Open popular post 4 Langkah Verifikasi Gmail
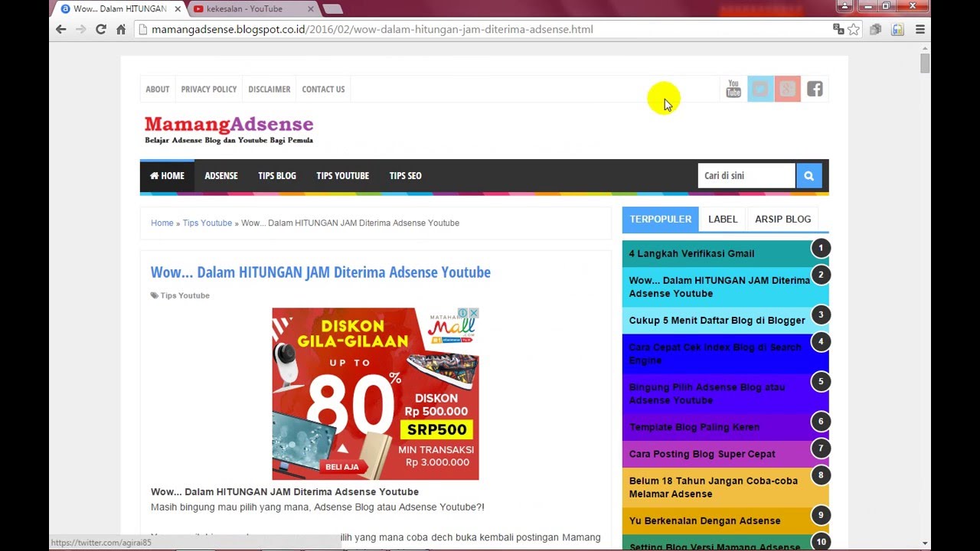980x551 pixels. pos(691,253)
